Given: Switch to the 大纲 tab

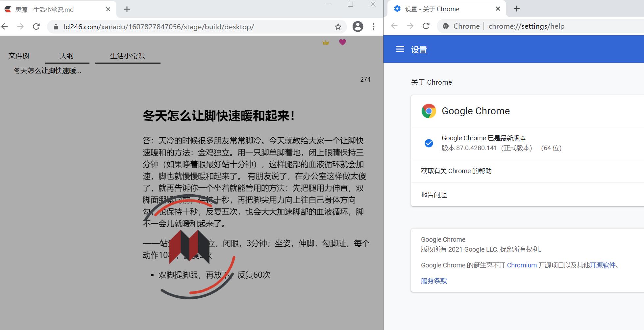Looking at the screenshot, I should (x=67, y=56).
